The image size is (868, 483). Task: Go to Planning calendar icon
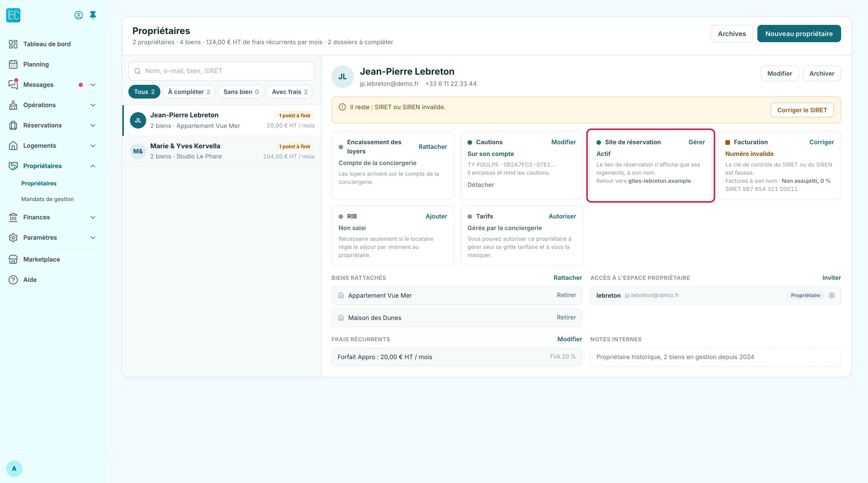pyautogui.click(x=13, y=65)
